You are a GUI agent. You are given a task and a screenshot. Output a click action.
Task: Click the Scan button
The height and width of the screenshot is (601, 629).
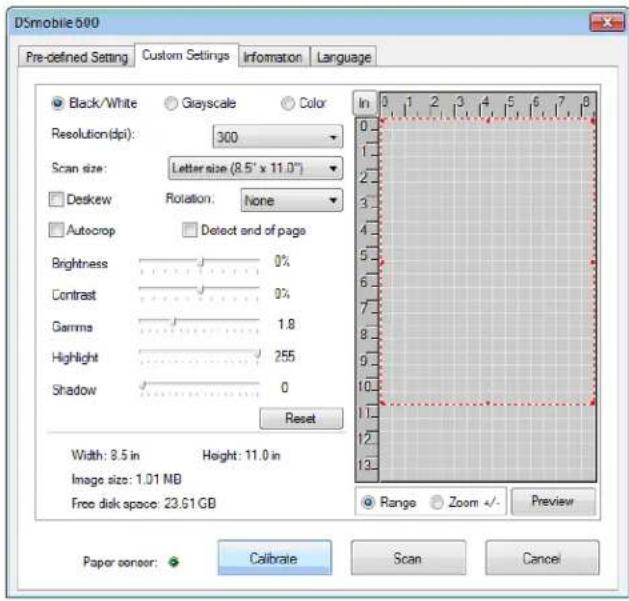[408, 558]
